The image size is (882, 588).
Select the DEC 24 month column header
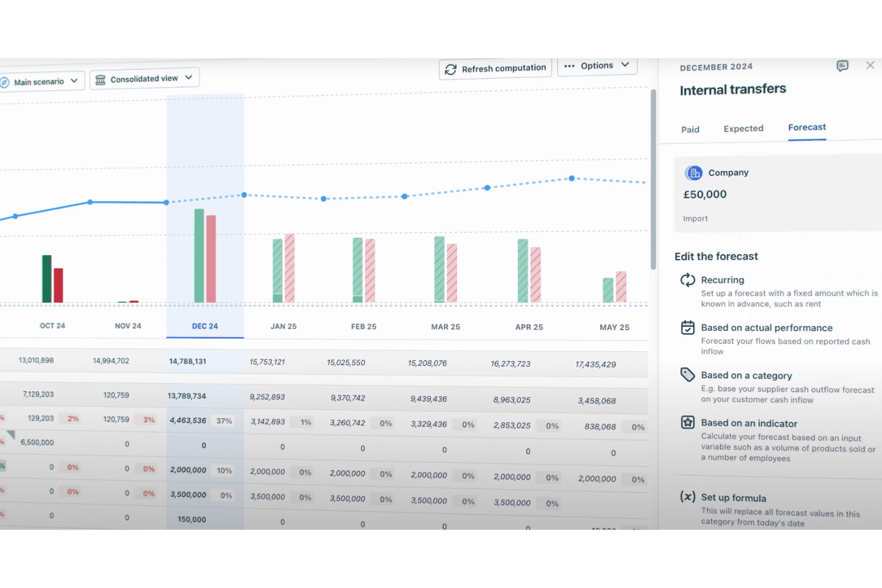[205, 326]
